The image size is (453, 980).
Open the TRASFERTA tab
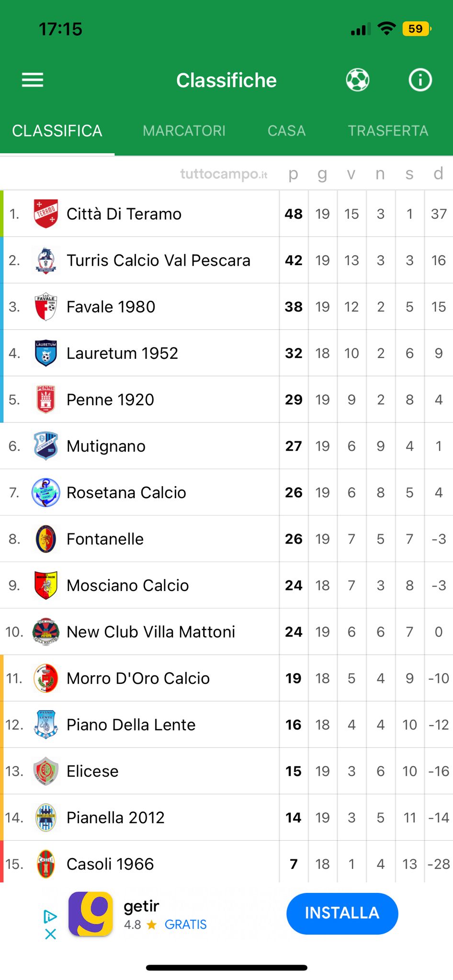click(x=388, y=131)
